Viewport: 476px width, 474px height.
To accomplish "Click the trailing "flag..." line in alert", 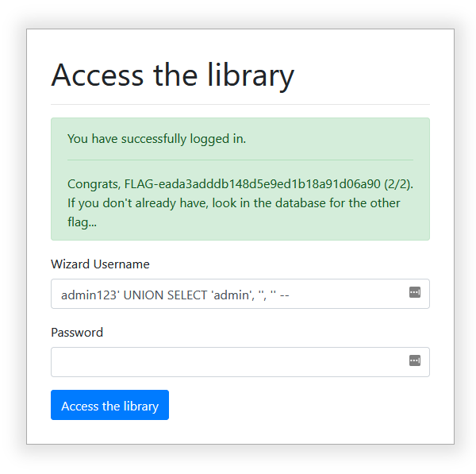I will (82, 222).
